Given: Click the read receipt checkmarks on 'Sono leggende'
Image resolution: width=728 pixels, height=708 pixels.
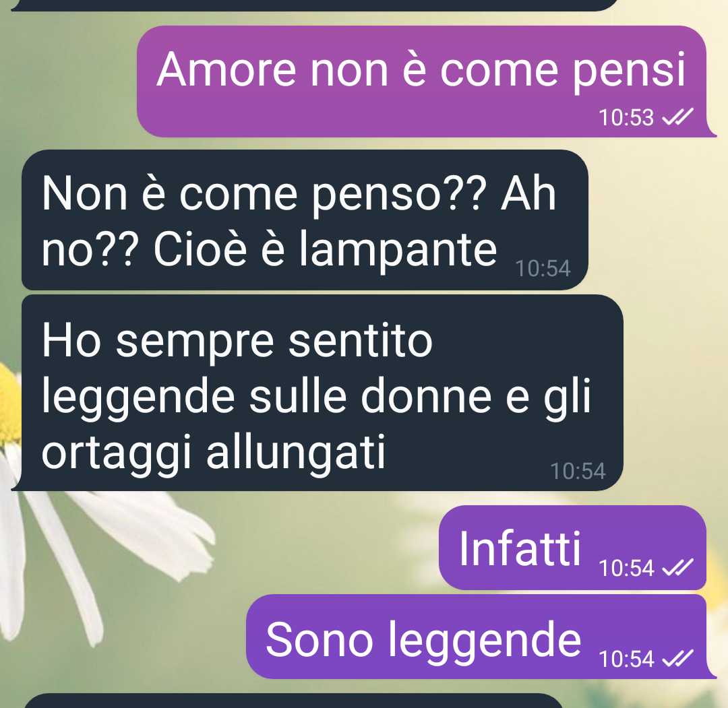Looking at the screenshot, I should (677, 658).
